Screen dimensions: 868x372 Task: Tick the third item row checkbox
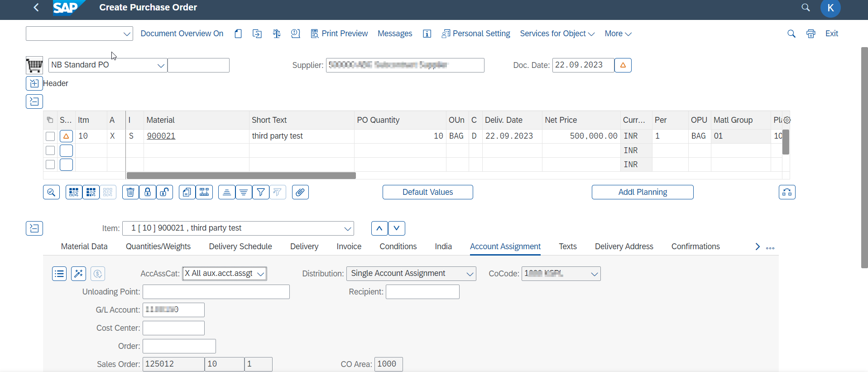pos(50,164)
